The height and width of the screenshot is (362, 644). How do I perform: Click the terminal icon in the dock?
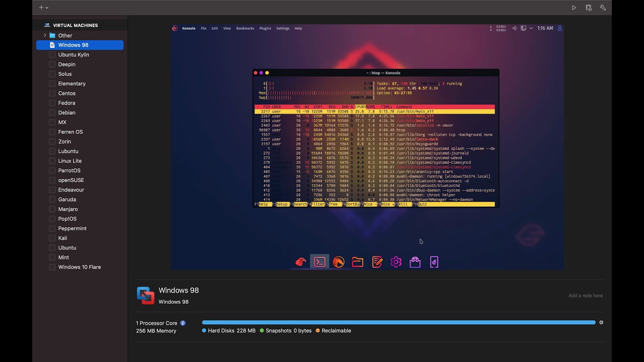(x=319, y=262)
